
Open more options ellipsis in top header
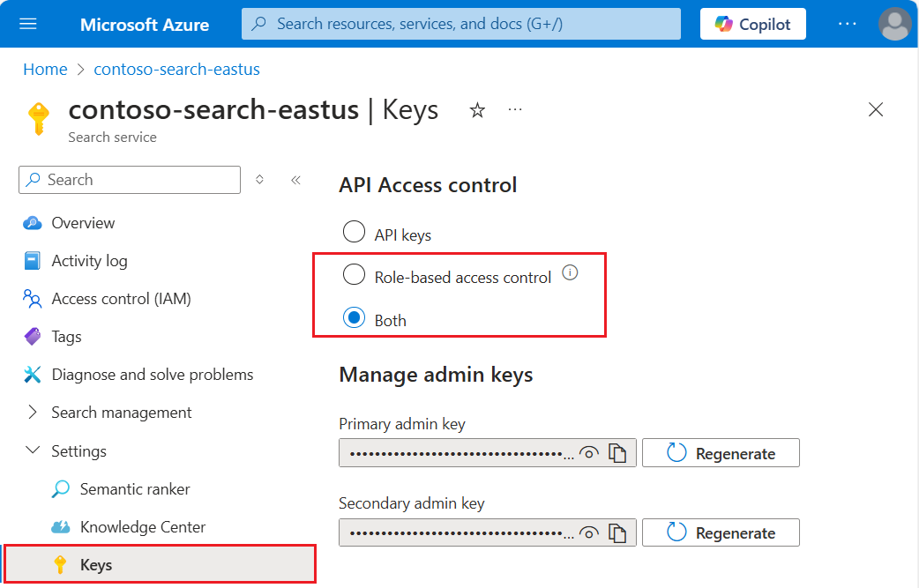[x=847, y=24]
